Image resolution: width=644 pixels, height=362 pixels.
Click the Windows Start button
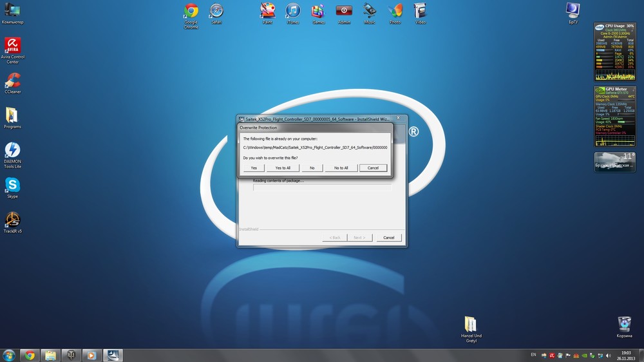click(x=9, y=355)
